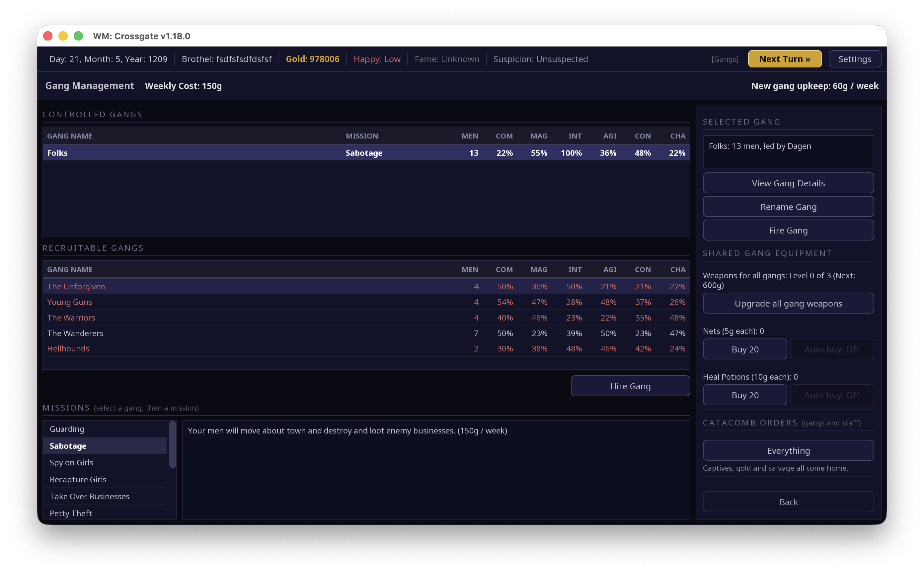The width and height of the screenshot is (924, 574).
Task: Click the Gold: 978006 indicator
Action: click(313, 59)
